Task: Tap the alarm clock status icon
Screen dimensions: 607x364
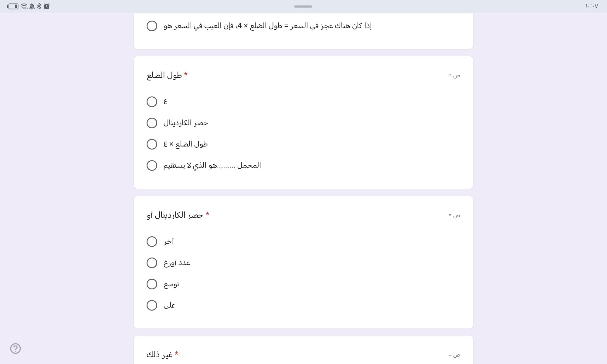Action: [x=46, y=6]
